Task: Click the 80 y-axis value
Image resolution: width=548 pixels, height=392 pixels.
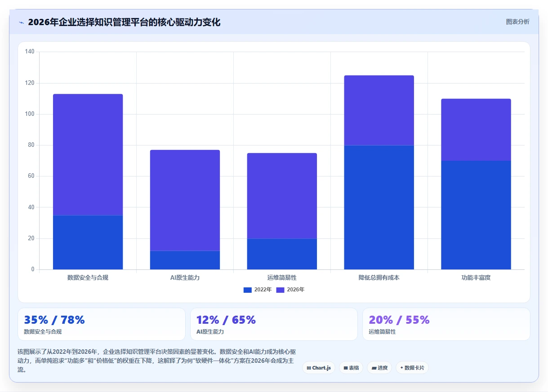Action: (x=31, y=145)
